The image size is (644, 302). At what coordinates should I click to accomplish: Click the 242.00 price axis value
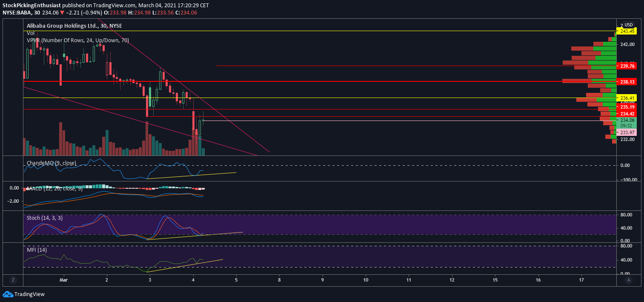(x=628, y=44)
